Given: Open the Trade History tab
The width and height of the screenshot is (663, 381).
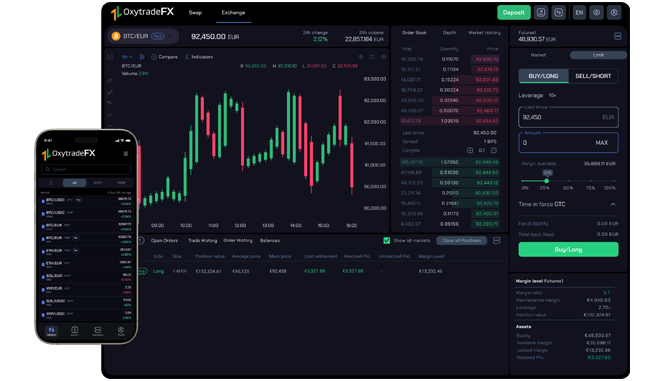Looking at the screenshot, I should coord(203,240).
